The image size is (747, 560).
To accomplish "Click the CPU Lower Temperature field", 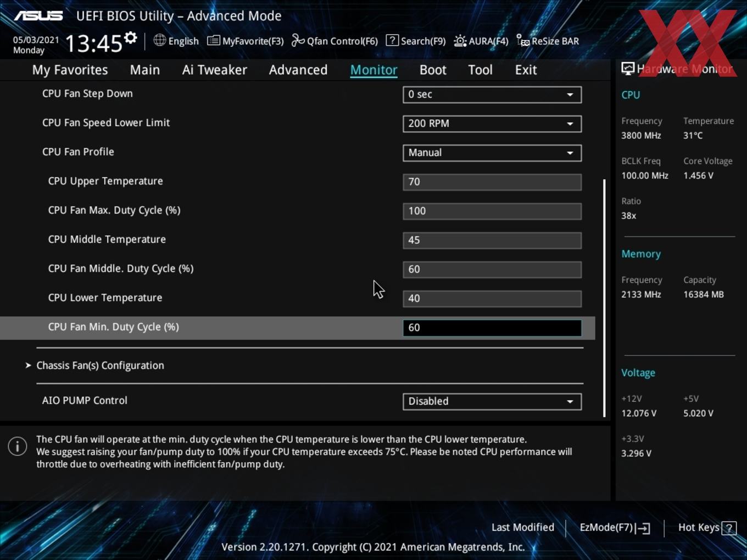I will [492, 298].
